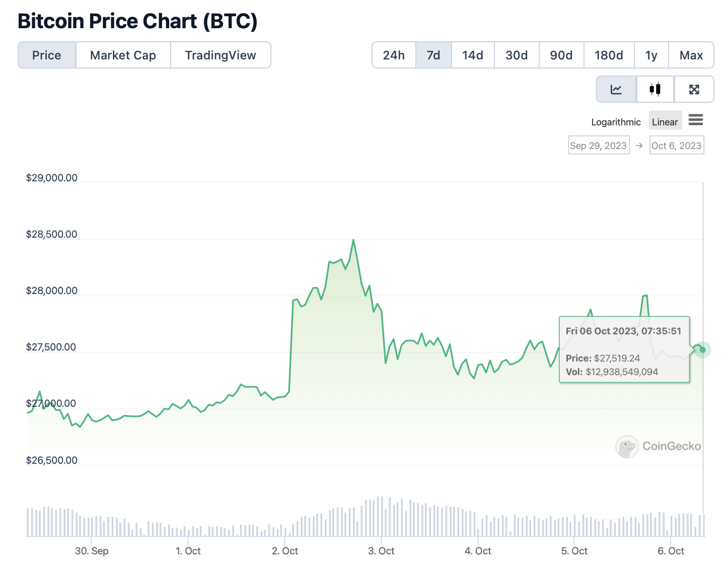Viewport: 728px width, 569px height.
Task: Select the line chart view icon
Action: pos(616,90)
